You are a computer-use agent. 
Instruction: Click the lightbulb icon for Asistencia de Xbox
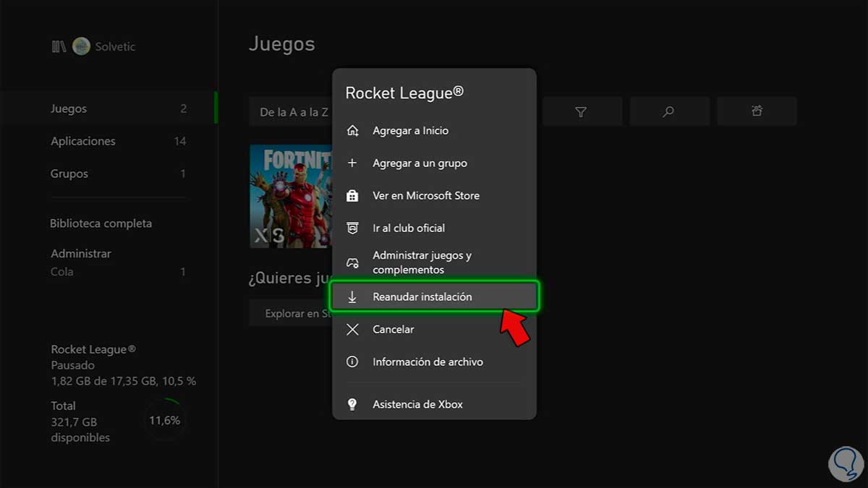352,404
